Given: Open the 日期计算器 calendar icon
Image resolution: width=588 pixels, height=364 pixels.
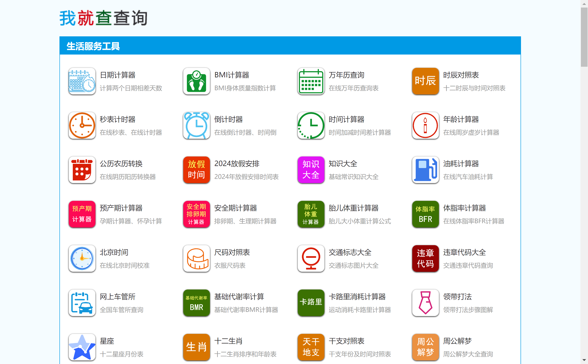Looking at the screenshot, I should tap(82, 81).
